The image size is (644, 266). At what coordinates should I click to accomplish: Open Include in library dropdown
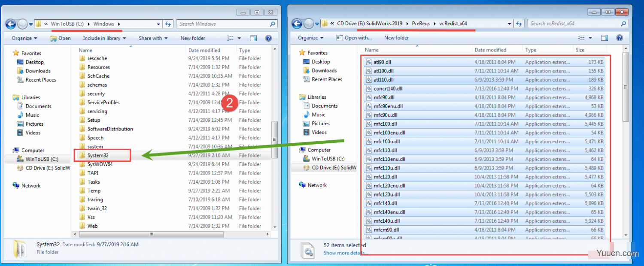pos(104,38)
